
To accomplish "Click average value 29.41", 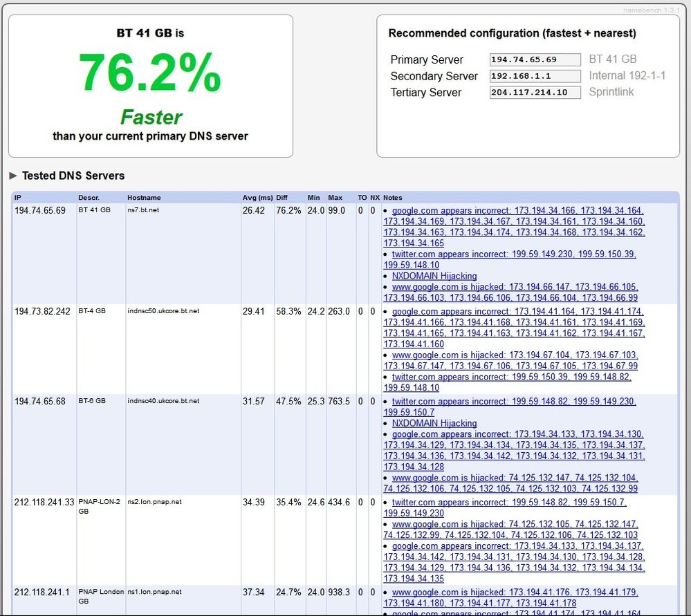I will (x=253, y=312).
